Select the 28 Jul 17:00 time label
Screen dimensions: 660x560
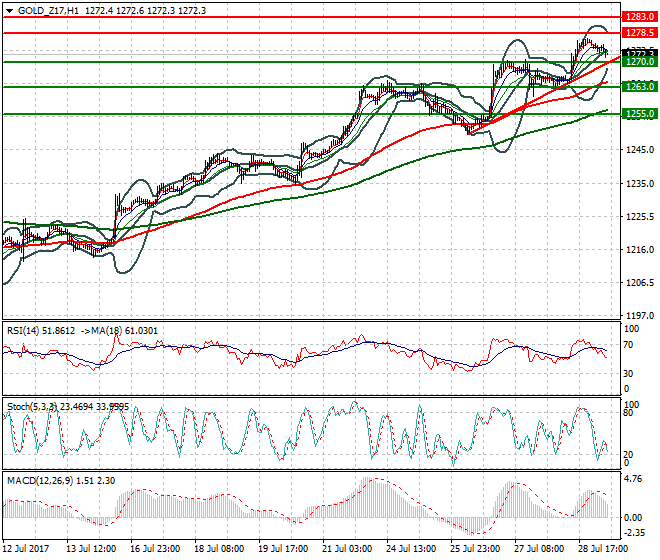[603, 549]
